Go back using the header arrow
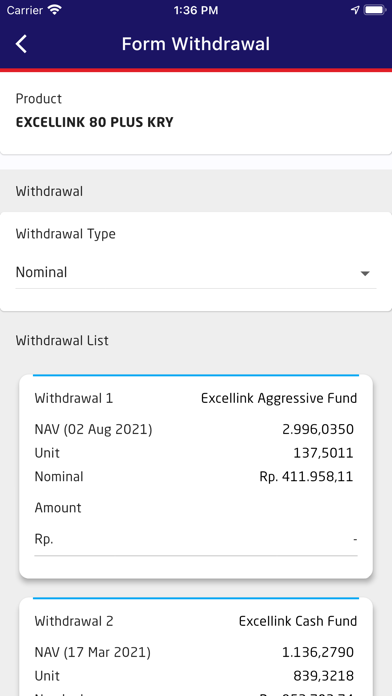This screenshot has width=392, height=696. click(21, 44)
